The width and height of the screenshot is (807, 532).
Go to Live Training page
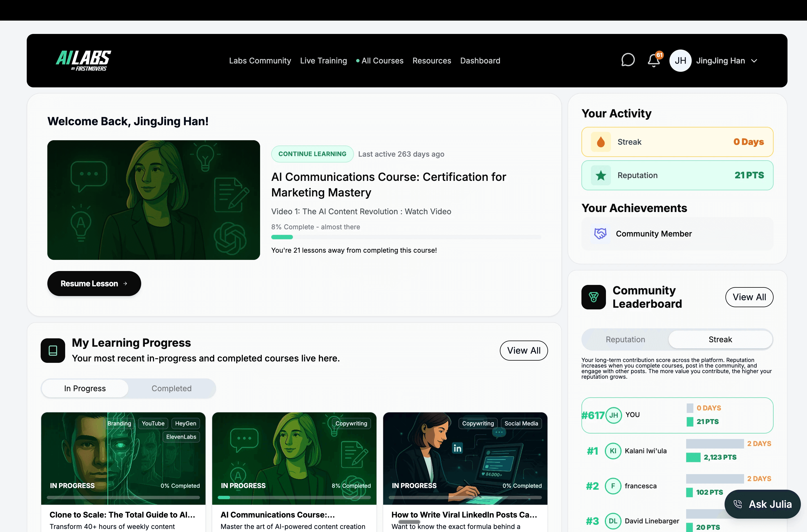323,61
